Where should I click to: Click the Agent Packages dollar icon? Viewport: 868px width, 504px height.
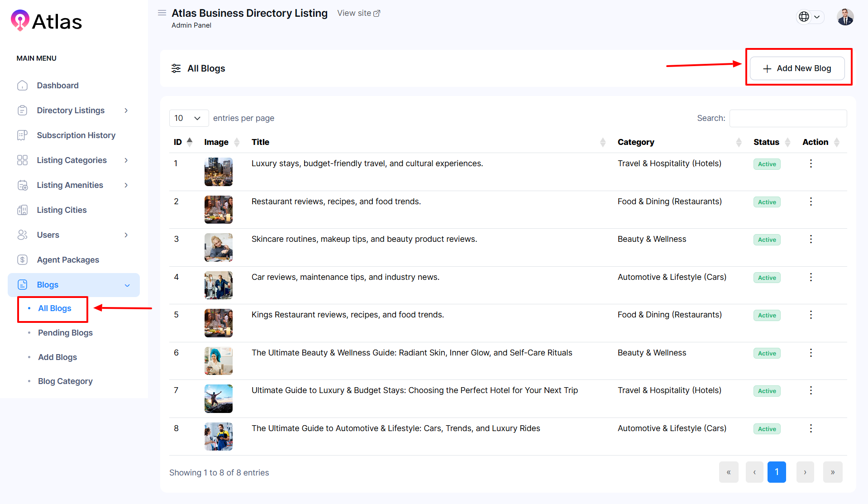point(22,260)
